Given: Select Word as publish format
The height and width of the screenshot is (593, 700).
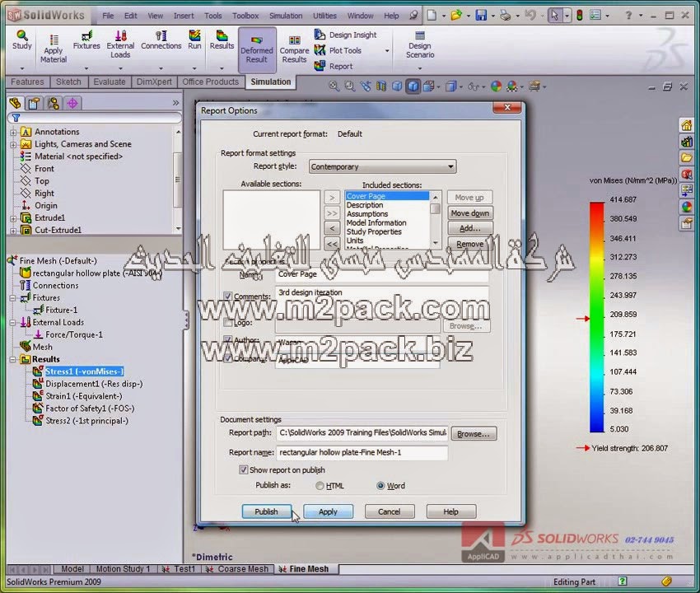Looking at the screenshot, I should click(380, 486).
